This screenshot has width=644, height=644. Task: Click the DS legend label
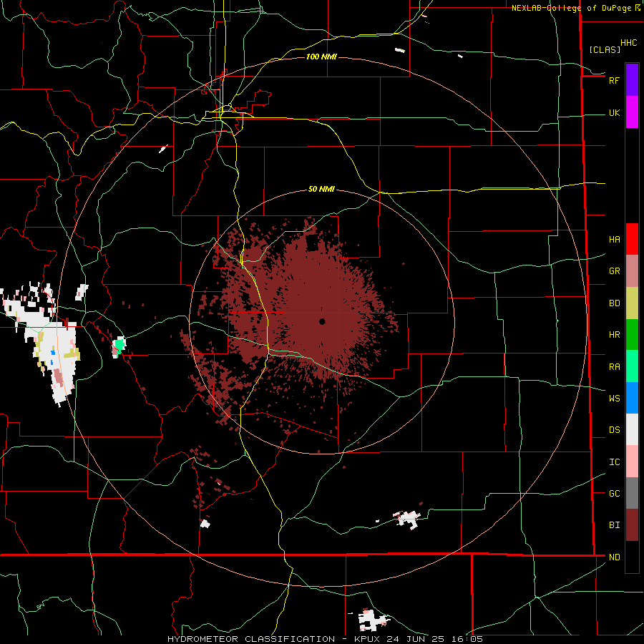point(614,429)
